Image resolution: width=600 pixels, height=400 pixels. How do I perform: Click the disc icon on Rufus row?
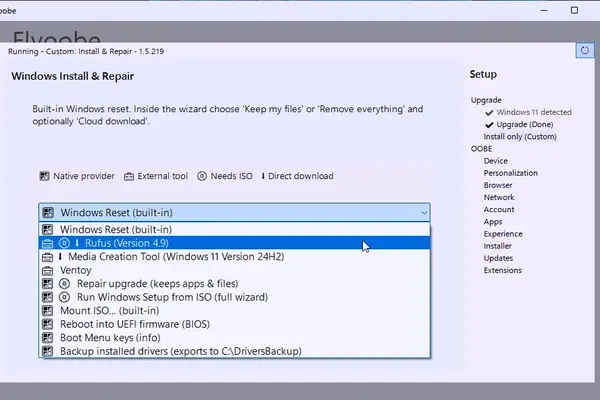click(64, 243)
